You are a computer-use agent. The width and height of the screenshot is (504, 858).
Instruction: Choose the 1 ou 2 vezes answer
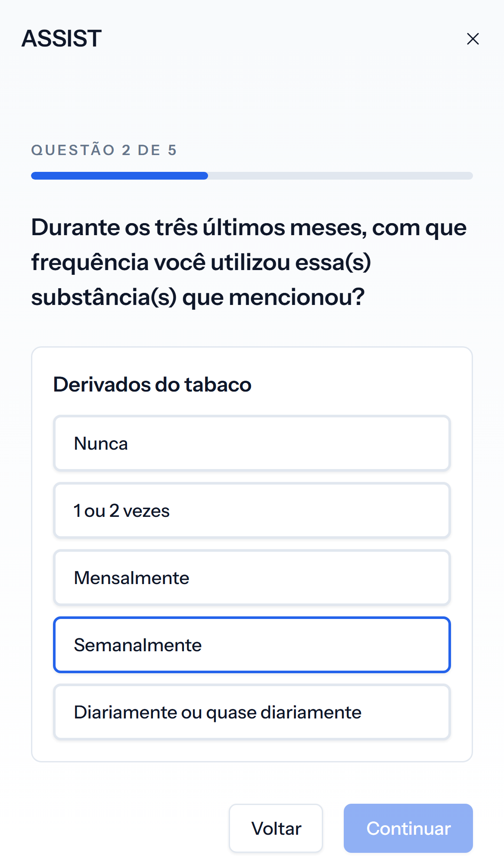[x=252, y=510]
